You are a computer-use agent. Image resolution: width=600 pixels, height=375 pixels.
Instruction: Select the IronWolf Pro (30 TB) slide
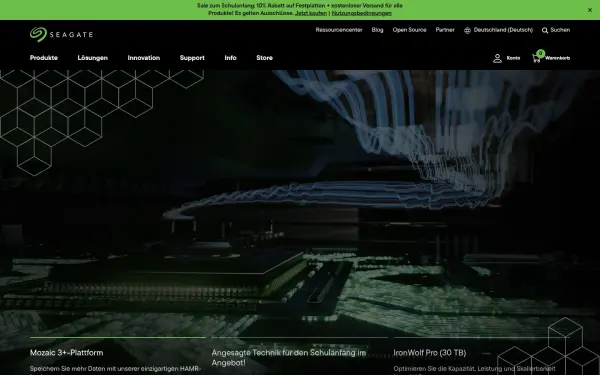point(430,353)
